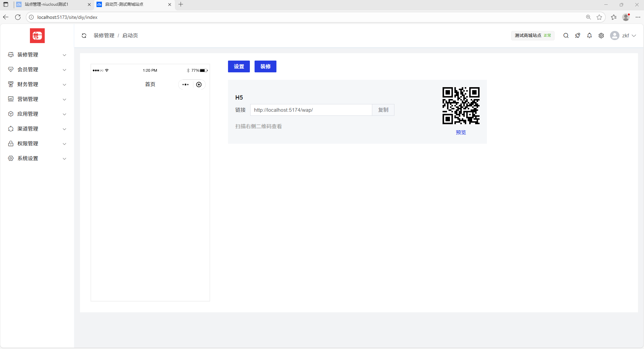Click the 复制 copy link button
644x349 pixels.
pyautogui.click(x=383, y=110)
